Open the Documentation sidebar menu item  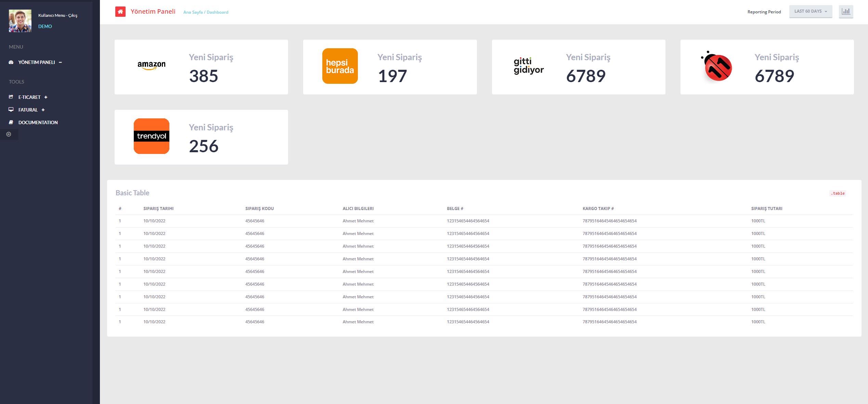click(38, 122)
